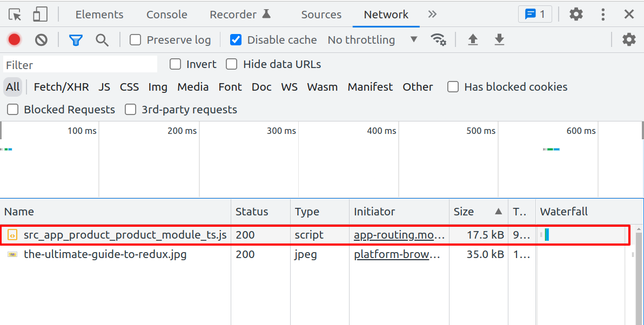Select the Network tab
644x325 pixels.
point(386,15)
